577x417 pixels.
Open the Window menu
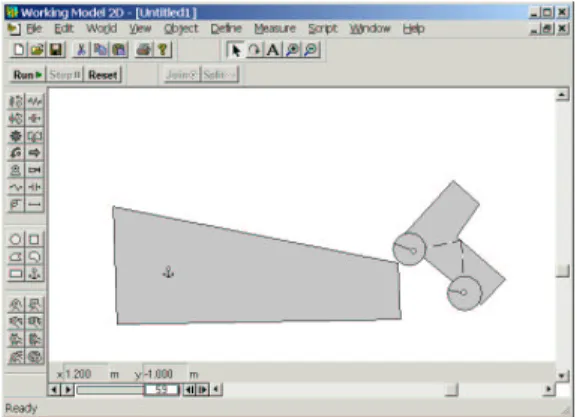coord(370,29)
